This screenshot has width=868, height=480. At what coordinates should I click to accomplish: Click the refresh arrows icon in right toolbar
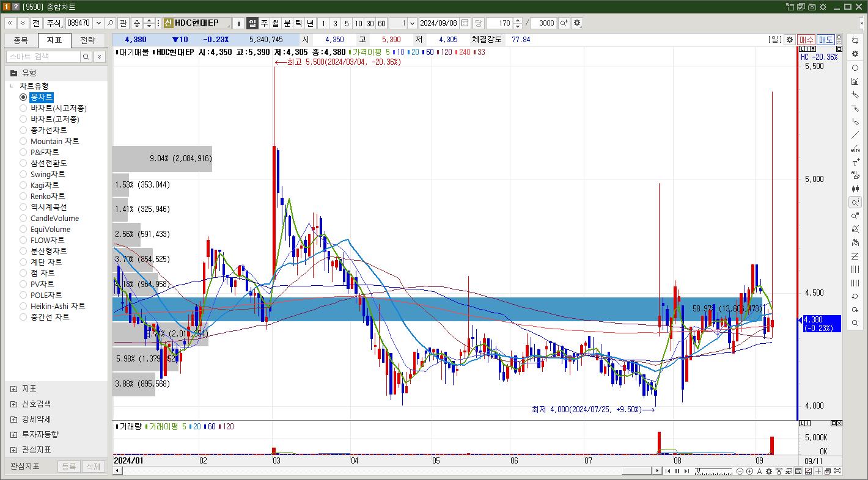855,40
